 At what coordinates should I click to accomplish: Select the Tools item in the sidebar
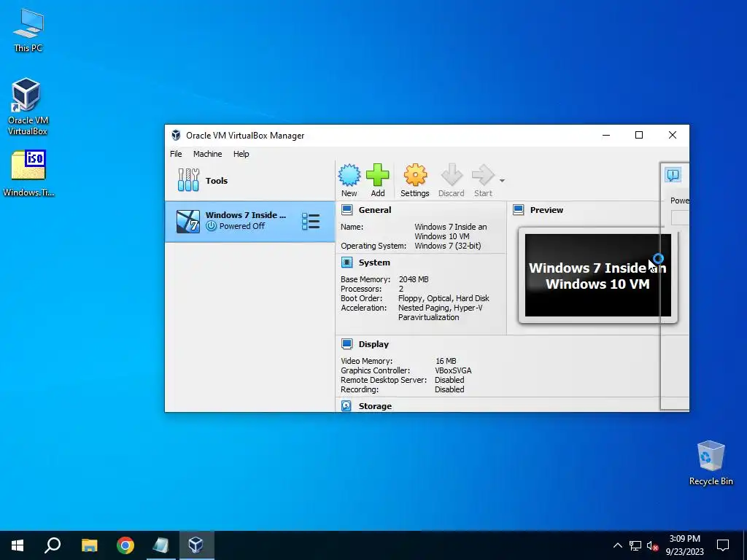(249, 181)
